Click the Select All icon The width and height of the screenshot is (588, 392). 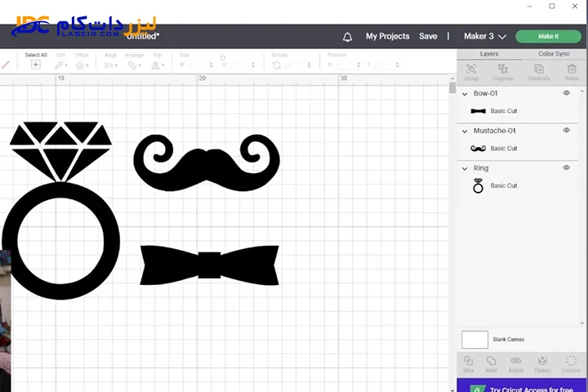click(35, 65)
